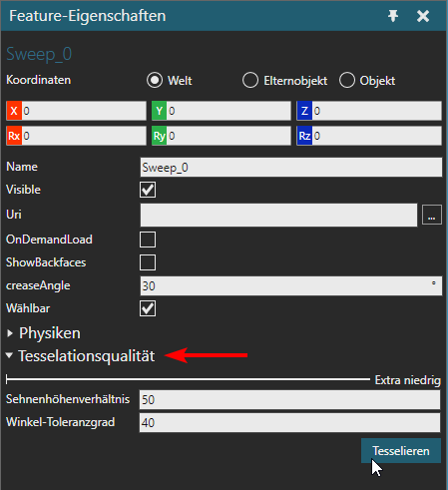
Task: Collapse the Tesselationsqualität section
Action: point(9,355)
